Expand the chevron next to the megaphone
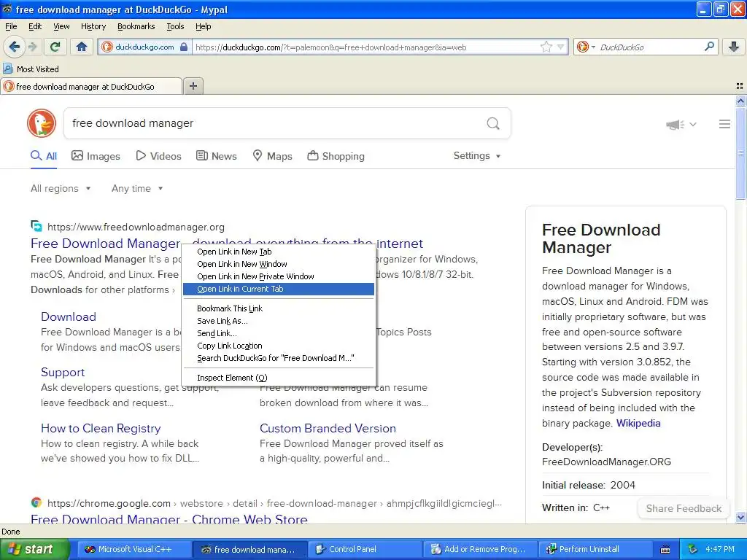 pyautogui.click(x=693, y=124)
